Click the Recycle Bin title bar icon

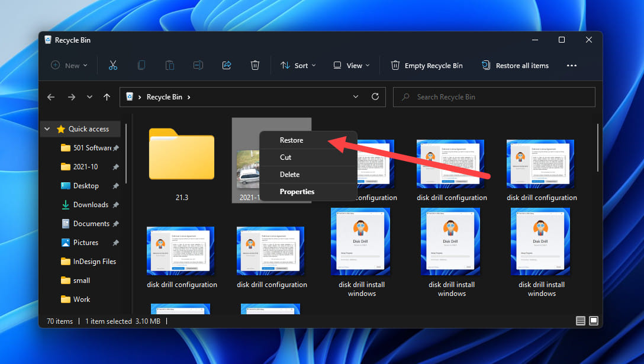[x=47, y=40]
